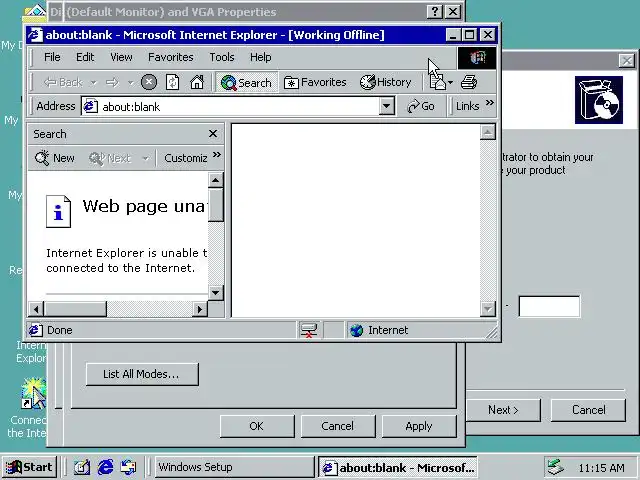Click the Search pane scroll up arrow
The width and height of the screenshot is (640, 480).
216,180
